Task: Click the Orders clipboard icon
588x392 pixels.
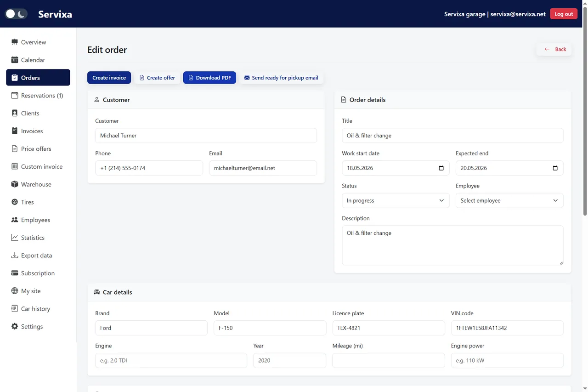Action: [15, 78]
